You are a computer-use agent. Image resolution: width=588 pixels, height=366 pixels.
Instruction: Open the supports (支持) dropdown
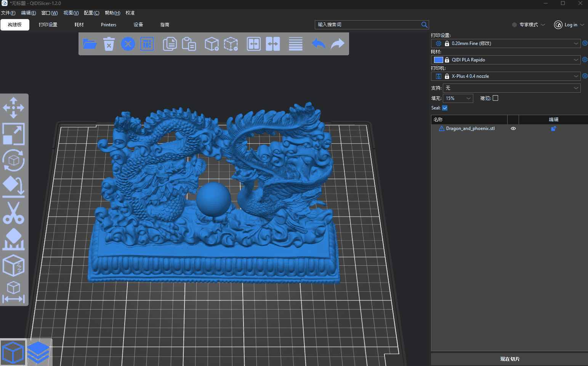(512, 88)
